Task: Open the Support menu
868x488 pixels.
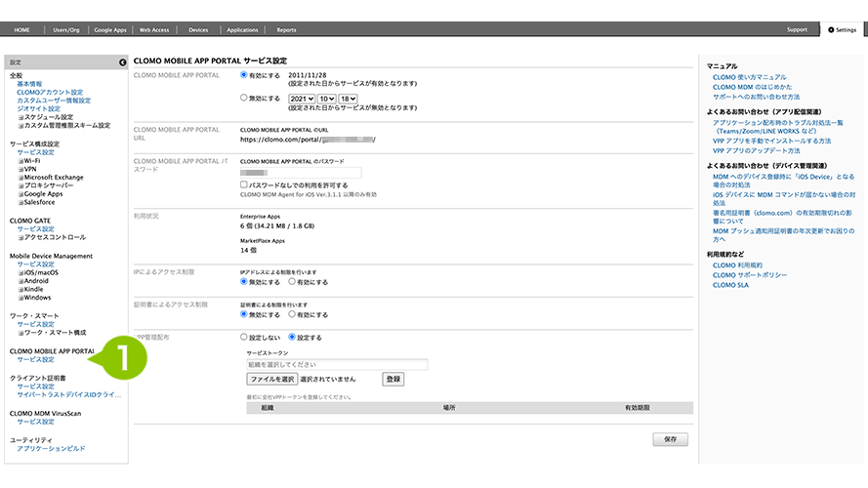Action: pyautogui.click(x=797, y=30)
